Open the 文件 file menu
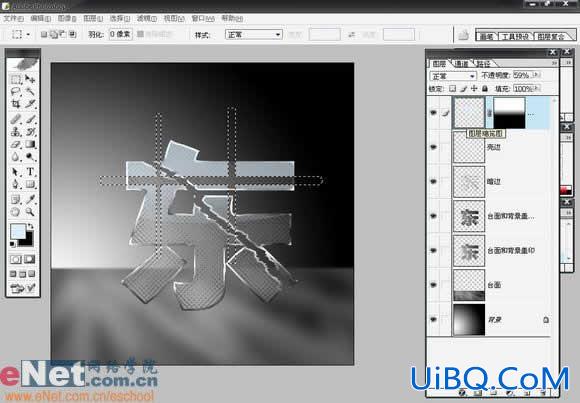Viewport: 580px width, 403px height. pos(13,19)
